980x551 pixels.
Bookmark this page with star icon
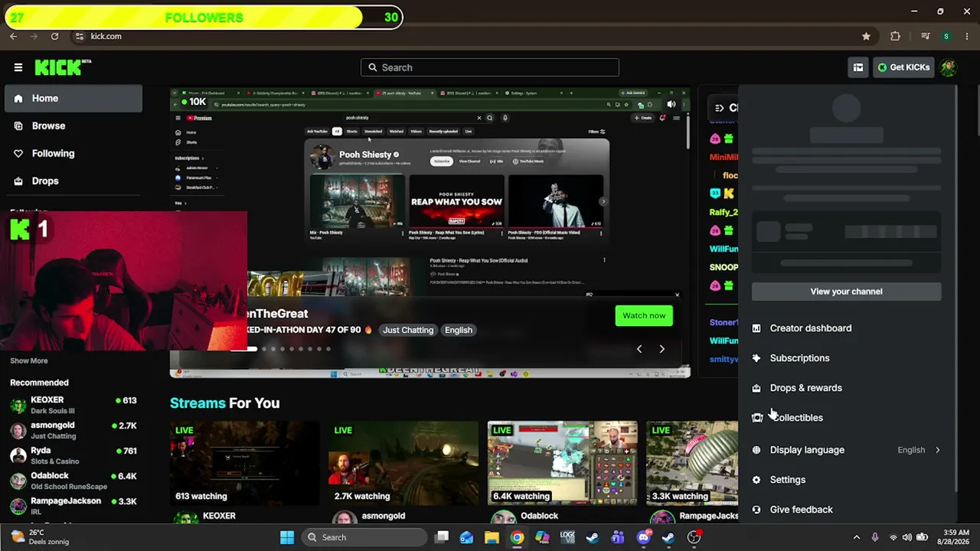[866, 36]
